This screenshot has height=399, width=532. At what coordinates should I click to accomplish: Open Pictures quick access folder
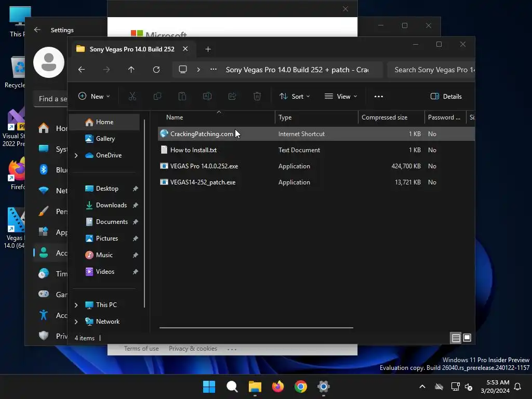pyautogui.click(x=107, y=238)
